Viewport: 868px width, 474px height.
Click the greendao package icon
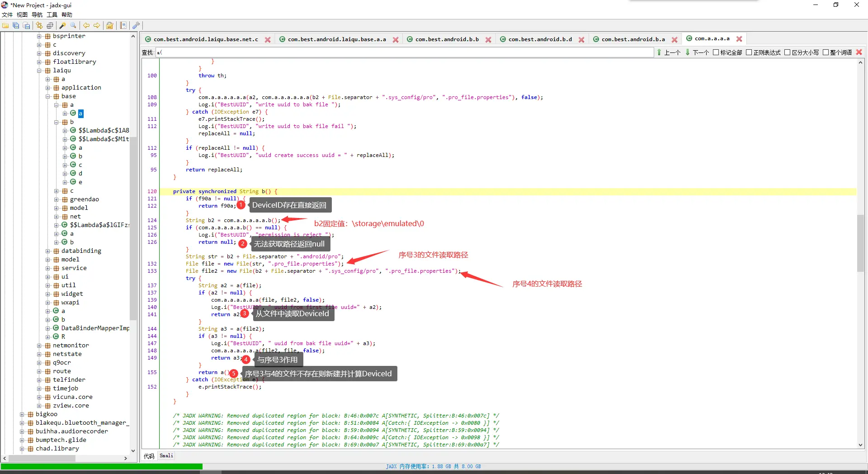pos(65,199)
